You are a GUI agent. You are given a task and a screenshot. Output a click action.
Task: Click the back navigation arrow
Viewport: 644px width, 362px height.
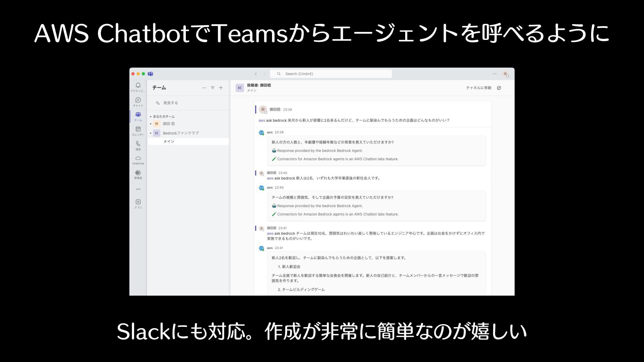(256, 74)
